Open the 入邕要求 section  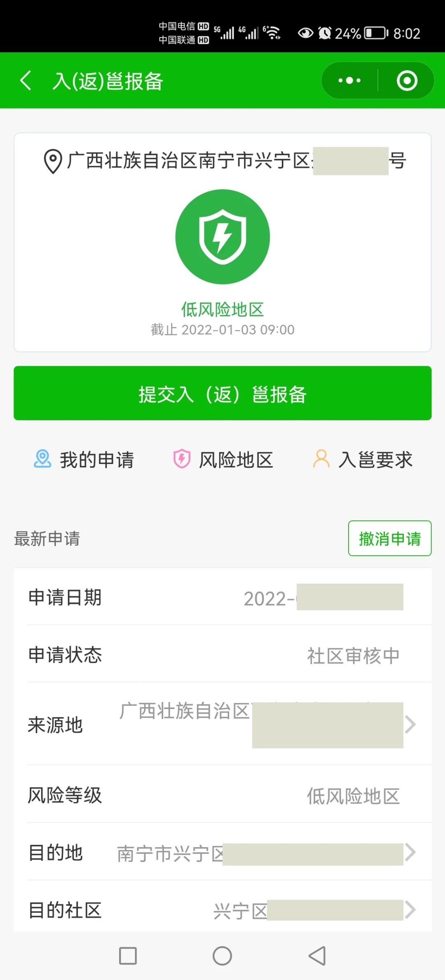375,460
